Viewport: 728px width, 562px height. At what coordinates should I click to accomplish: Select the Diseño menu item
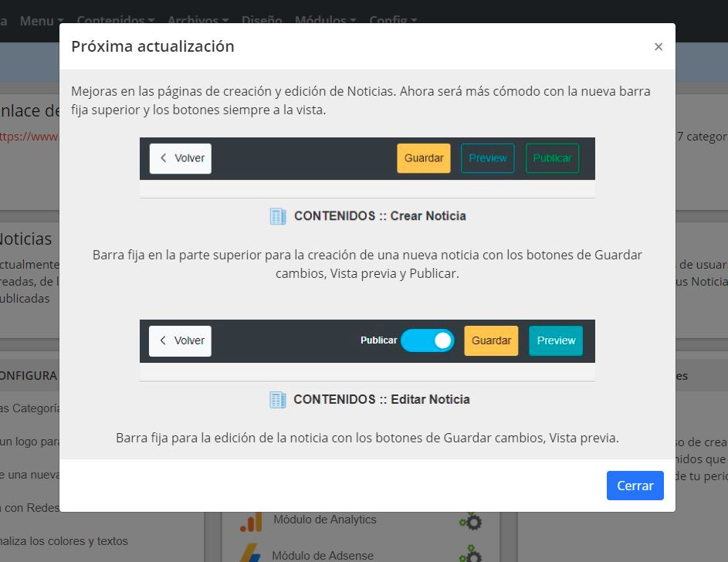pos(262,21)
